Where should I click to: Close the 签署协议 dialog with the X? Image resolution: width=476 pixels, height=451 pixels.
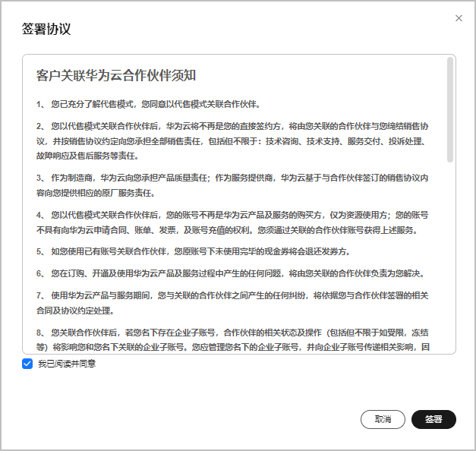(459, 18)
